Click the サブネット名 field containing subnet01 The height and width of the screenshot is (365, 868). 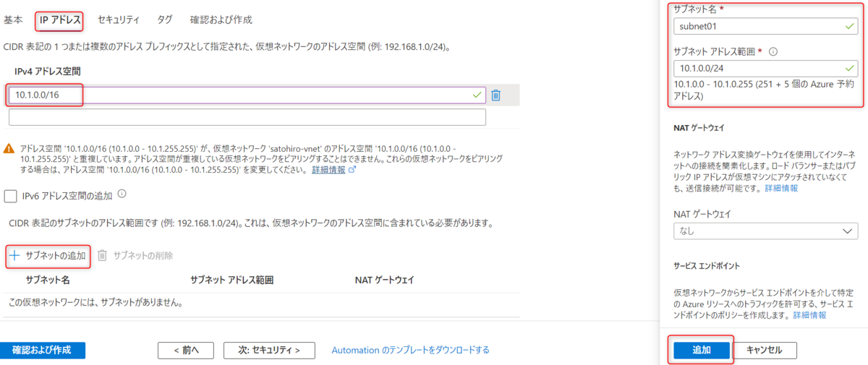765,27
